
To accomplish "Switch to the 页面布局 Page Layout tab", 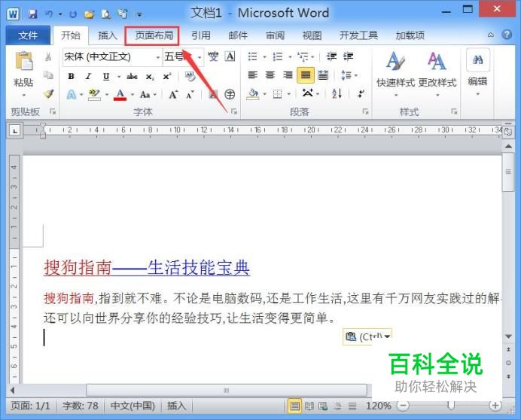I will point(154,35).
